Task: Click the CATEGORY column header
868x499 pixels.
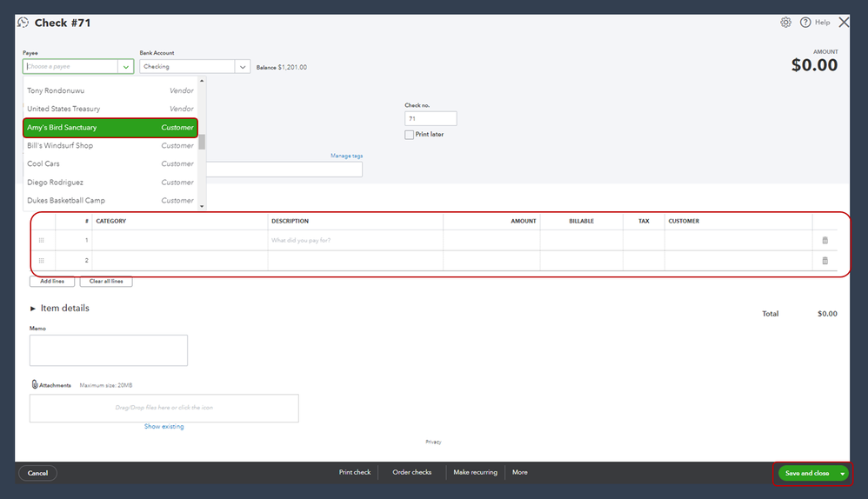Action: tap(110, 221)
